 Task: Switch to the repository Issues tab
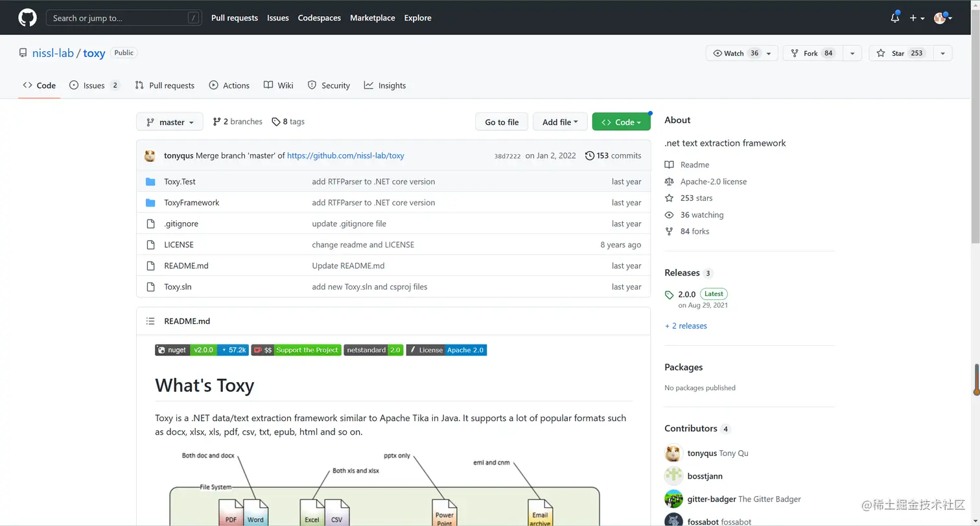coord(95,86)
